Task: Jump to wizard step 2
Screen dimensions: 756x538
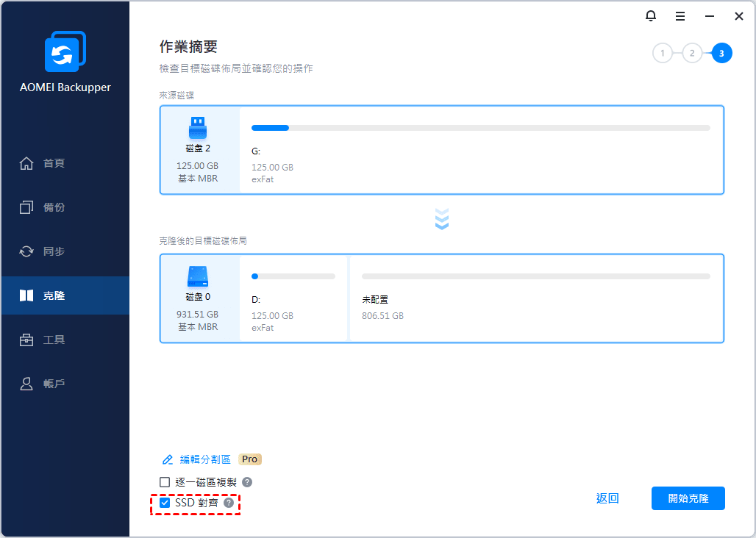Action: pos(692,53)
